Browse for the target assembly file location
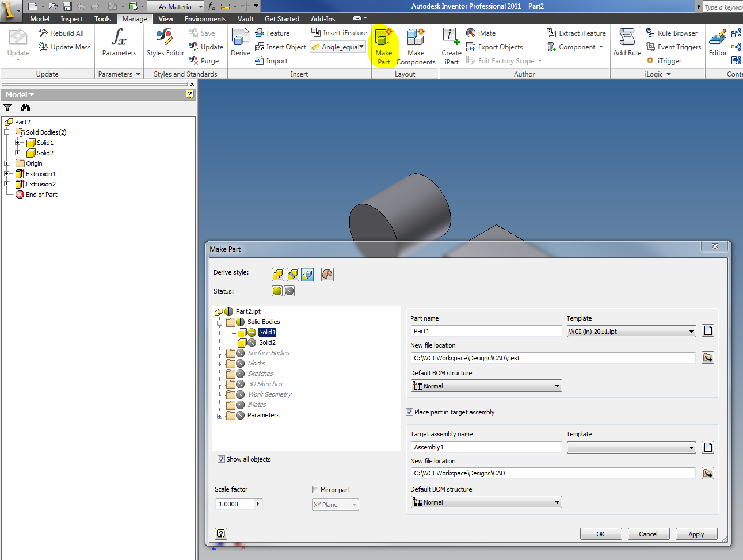The height and width of the screenshot is (560, 743). pyautogui.click(x=708, y=473)
